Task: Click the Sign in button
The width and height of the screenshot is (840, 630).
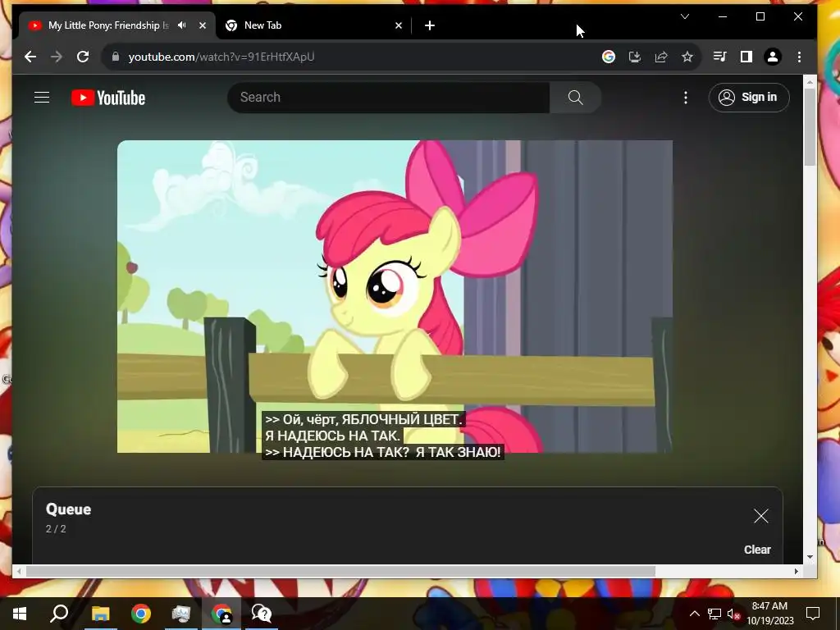Action: point(749,98)
